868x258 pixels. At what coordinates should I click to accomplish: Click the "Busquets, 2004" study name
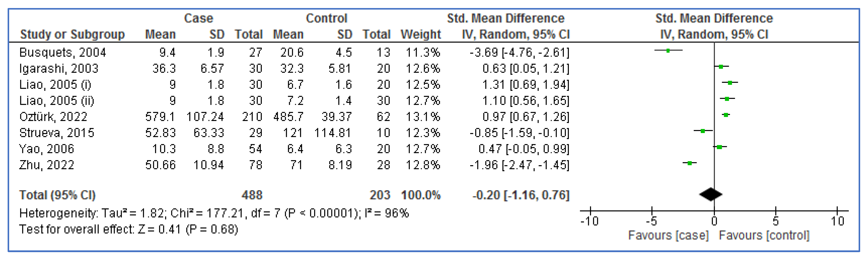click(x=63, y=52)
